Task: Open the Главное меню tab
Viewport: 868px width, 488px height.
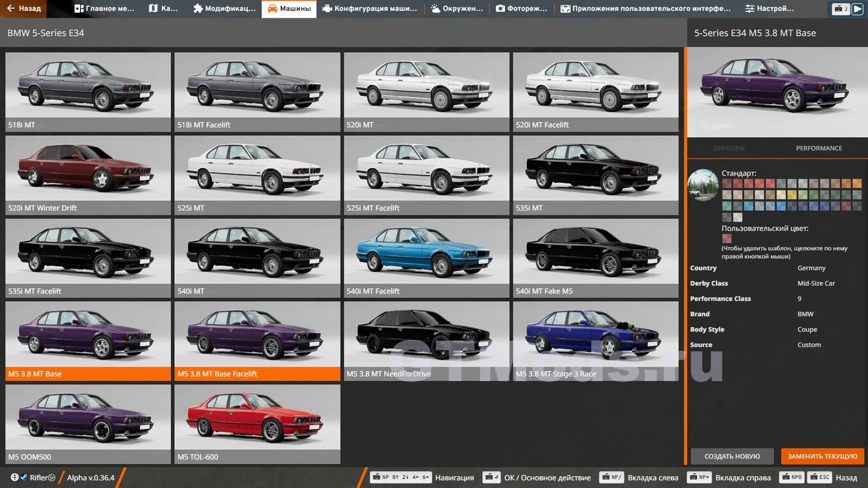Action: 104,9
